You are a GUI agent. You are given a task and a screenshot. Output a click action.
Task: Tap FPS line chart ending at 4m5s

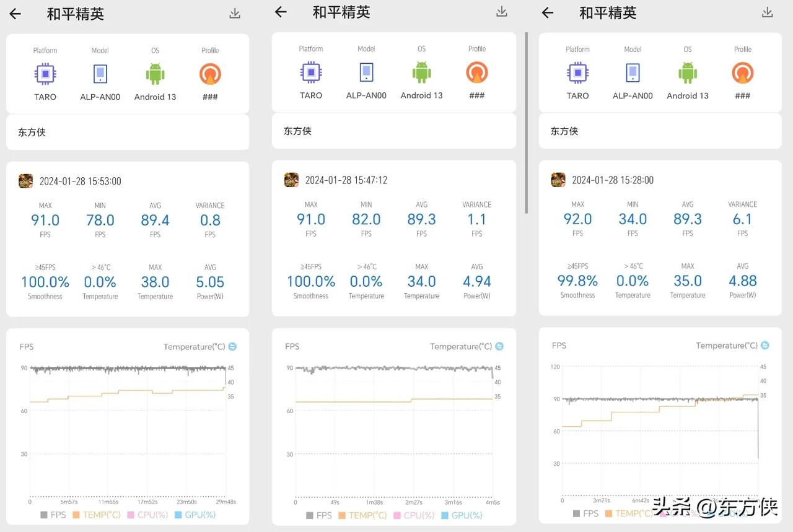tap(394, 431)
